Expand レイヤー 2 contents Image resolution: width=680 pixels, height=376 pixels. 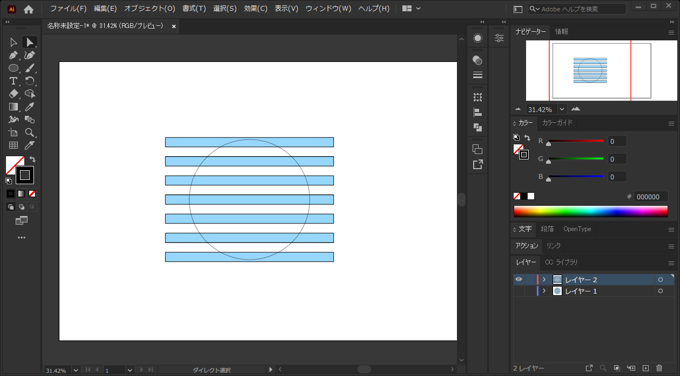coord(544,280)
